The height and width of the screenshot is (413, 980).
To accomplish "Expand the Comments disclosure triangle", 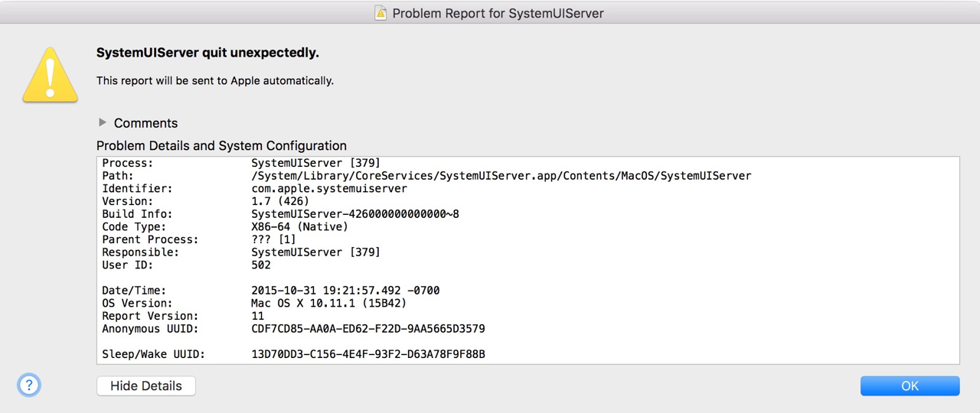I will 103,122.
